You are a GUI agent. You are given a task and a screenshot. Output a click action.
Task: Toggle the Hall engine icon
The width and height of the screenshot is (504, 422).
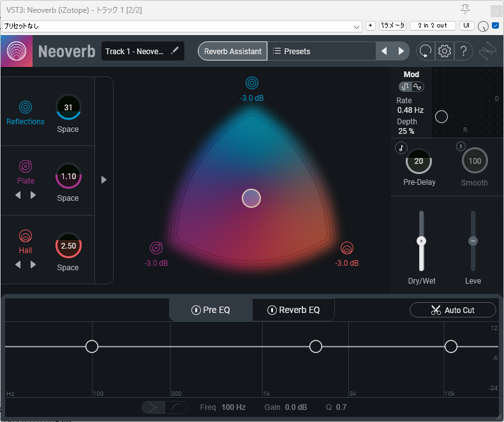(x=26, y=236)
